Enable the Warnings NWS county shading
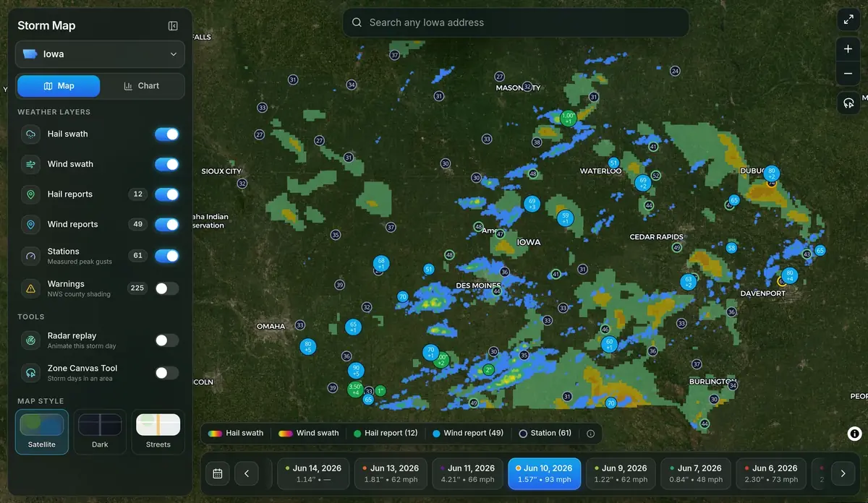The image size is (868, 503). click(x=166, y=288)
